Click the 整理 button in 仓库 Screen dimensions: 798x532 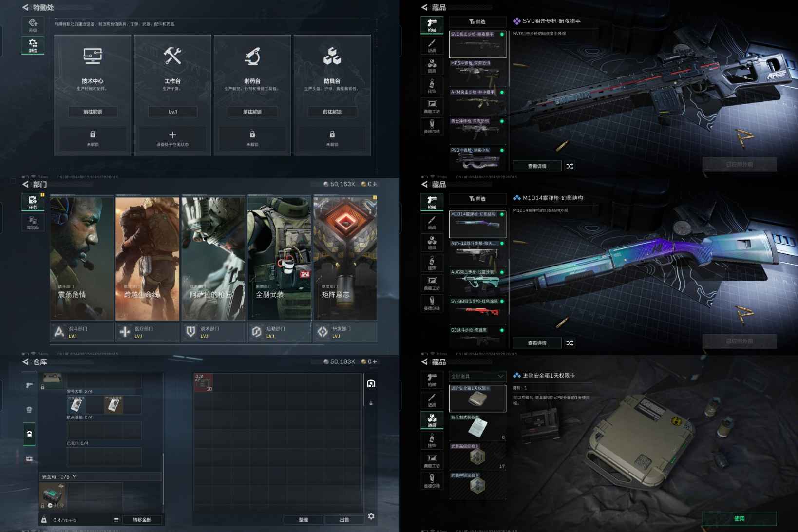point(304,520)
